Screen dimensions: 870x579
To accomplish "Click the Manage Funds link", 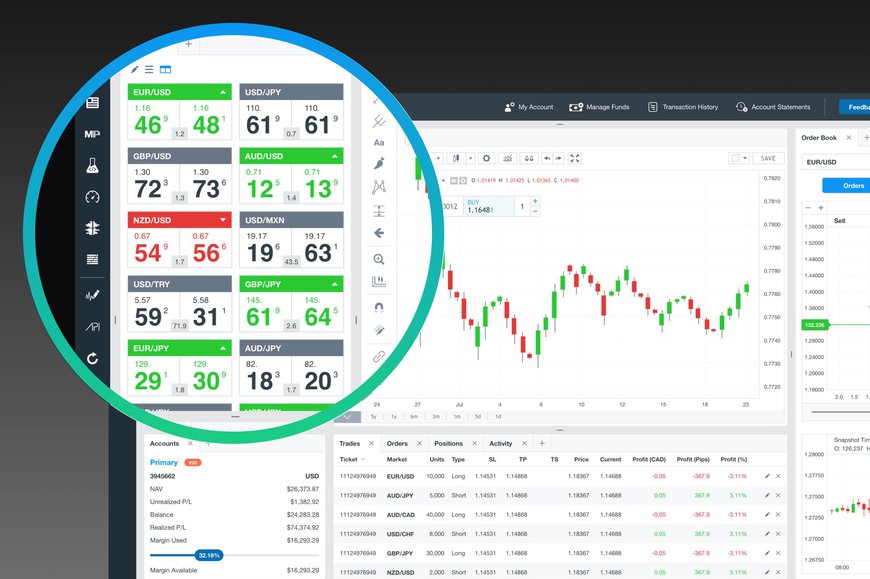I will tap(599, 107).
